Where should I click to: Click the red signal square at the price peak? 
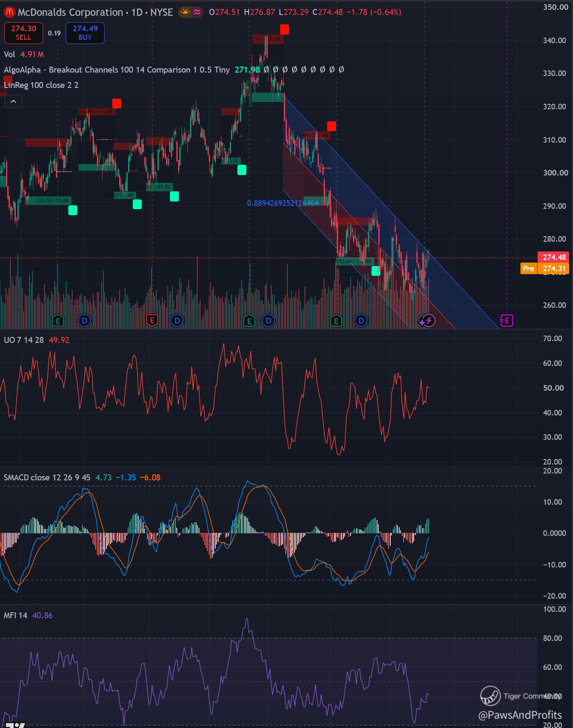[284, 29]
